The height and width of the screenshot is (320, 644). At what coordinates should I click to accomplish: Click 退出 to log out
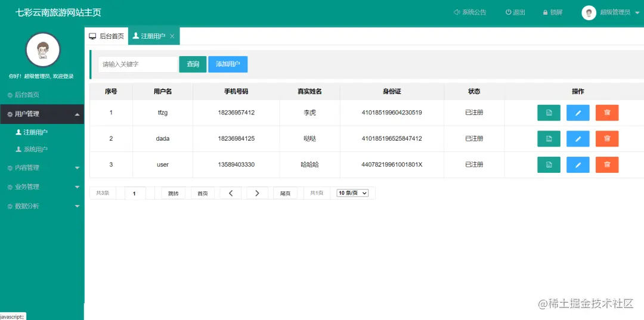coord(515,13)
